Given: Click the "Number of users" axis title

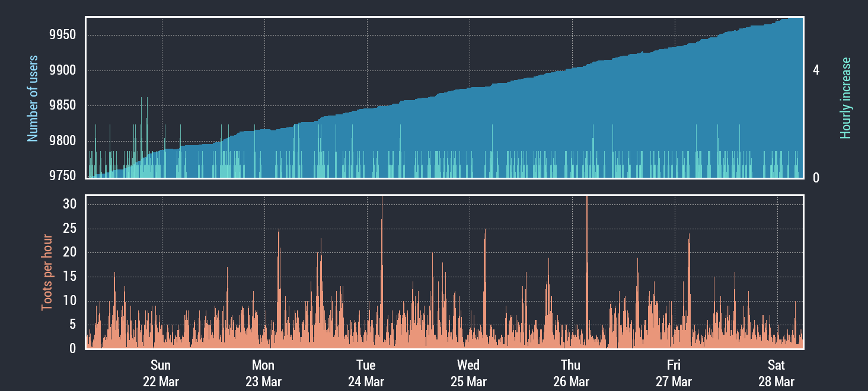Looking at the screenshot, I should pos(33,98).
